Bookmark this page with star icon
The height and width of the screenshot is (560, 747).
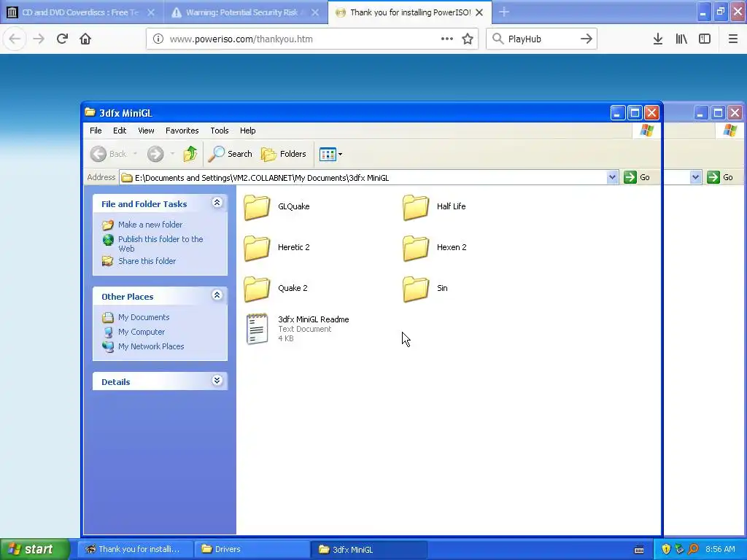coord(468,39)
